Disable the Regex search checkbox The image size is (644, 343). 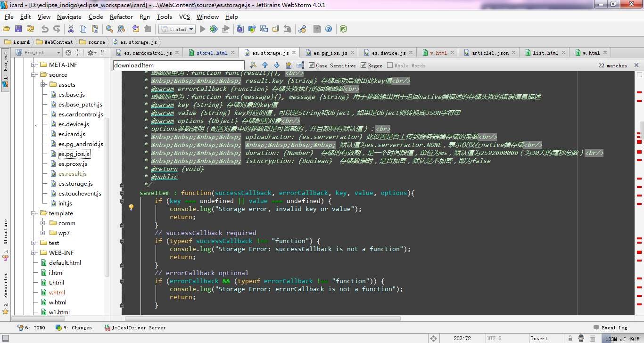[x=363, y=65]
